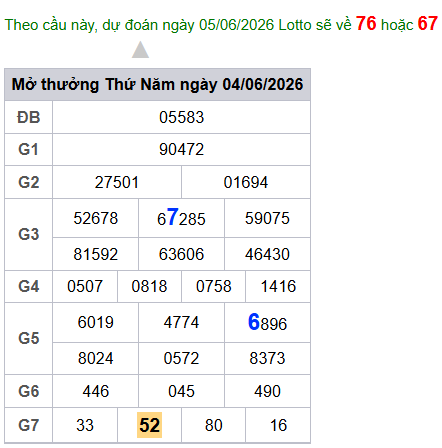Select G7 number 33
This screenshot has width=442, height=448.
click(85, 425)
